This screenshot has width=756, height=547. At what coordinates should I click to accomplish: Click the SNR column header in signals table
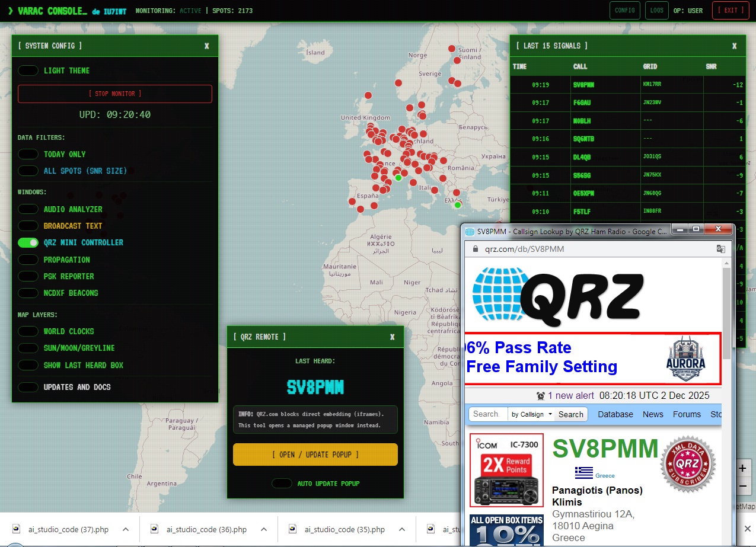(x=710, y=66)
